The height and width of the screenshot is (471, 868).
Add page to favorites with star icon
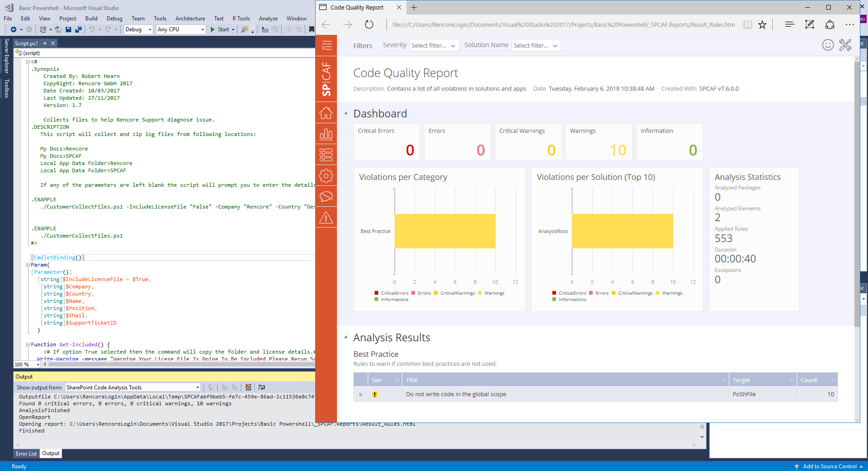[x=763, y=24]
